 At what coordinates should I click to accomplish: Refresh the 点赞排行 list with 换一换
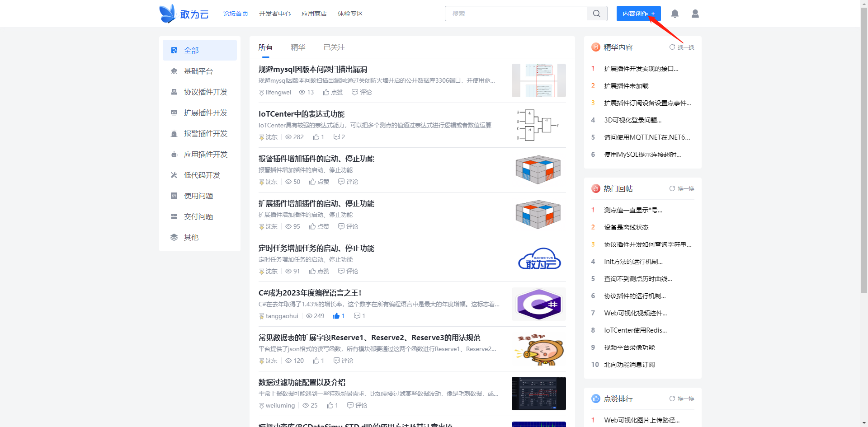(682, 399)
